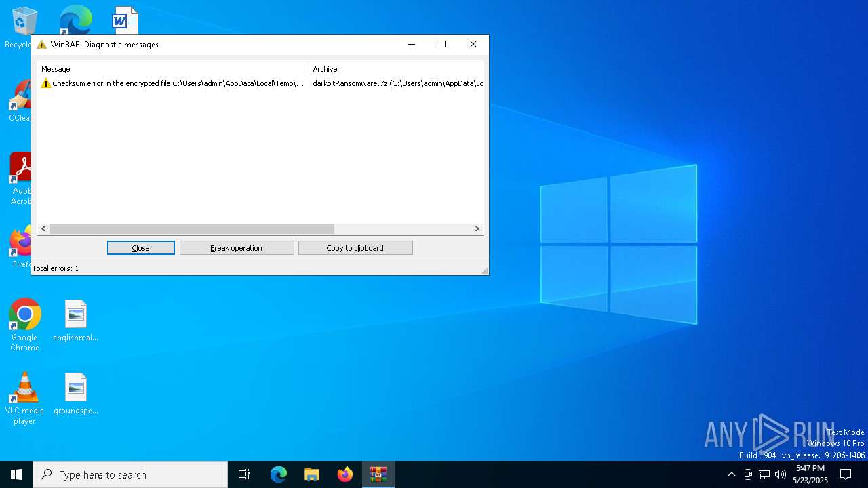Maximize the WinRAR diagnostic window
Image resolution: width=868 pixels, height=488 pixels.
[442, 44]
